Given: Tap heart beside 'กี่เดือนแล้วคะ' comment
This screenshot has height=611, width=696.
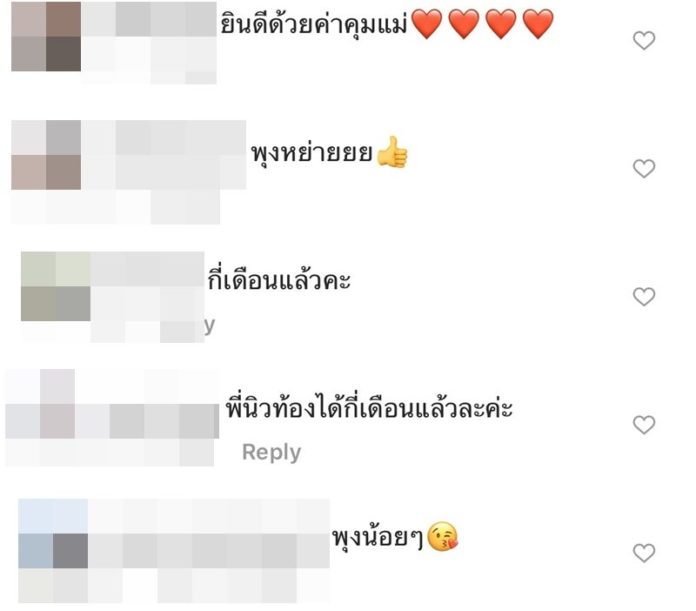Looking at the screenshot, I should (x=644, y=296).
